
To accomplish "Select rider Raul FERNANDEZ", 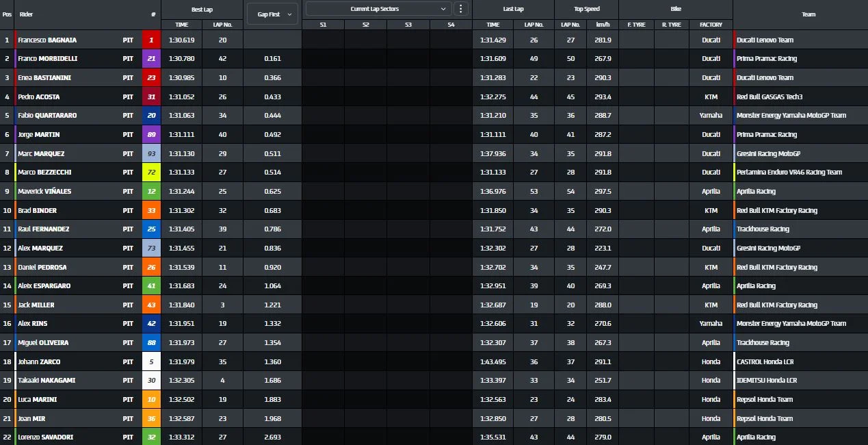I will [44, 229].
